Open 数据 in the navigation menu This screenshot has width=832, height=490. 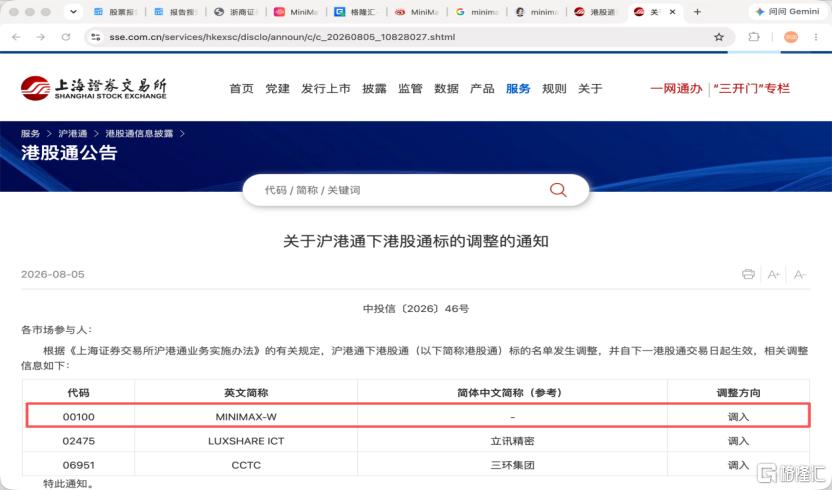coord(446,89)
